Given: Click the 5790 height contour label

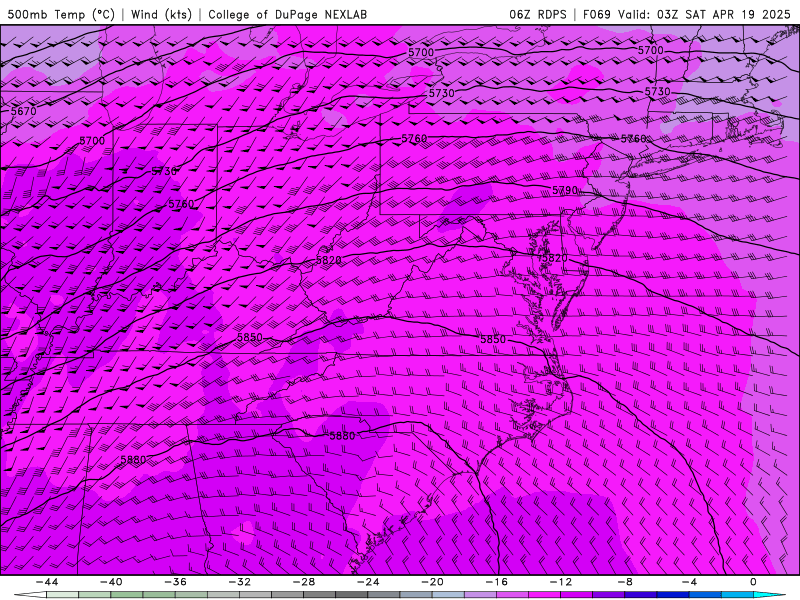Looking at the screenshot, I should point(565,190).
